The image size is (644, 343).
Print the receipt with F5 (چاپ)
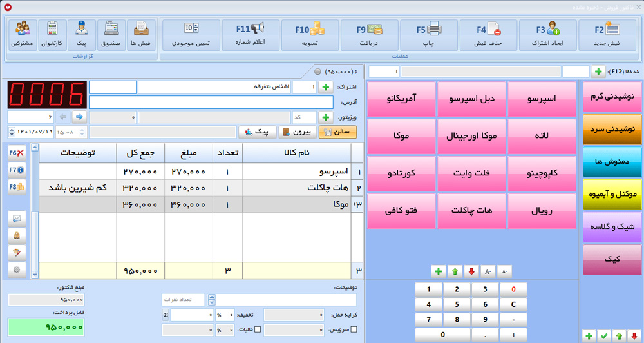point(428,35)
